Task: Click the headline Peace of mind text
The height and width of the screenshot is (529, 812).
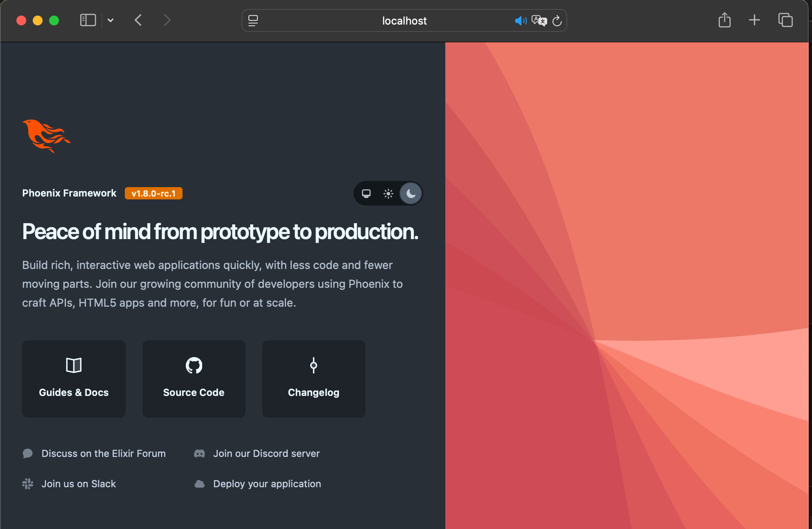Action: (x=220, y=232)
